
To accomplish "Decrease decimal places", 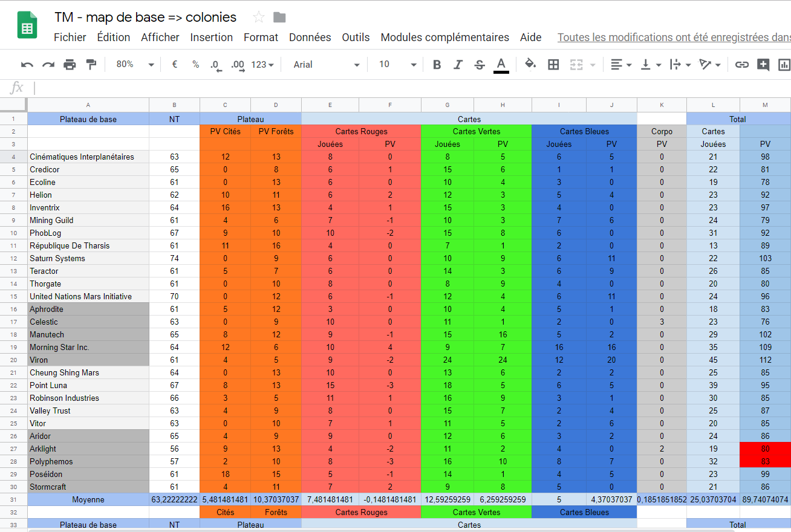I will point(216,65).
